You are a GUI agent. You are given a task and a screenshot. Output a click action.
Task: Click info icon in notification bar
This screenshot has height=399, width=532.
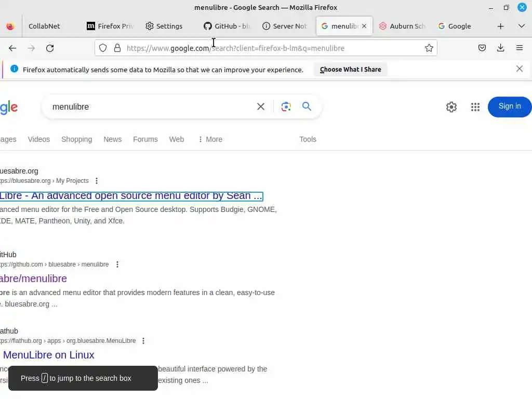click(x=14, y=69)
